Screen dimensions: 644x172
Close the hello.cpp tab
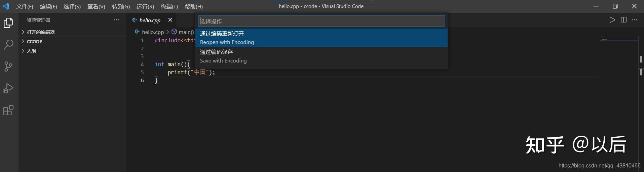click(170, 20)
